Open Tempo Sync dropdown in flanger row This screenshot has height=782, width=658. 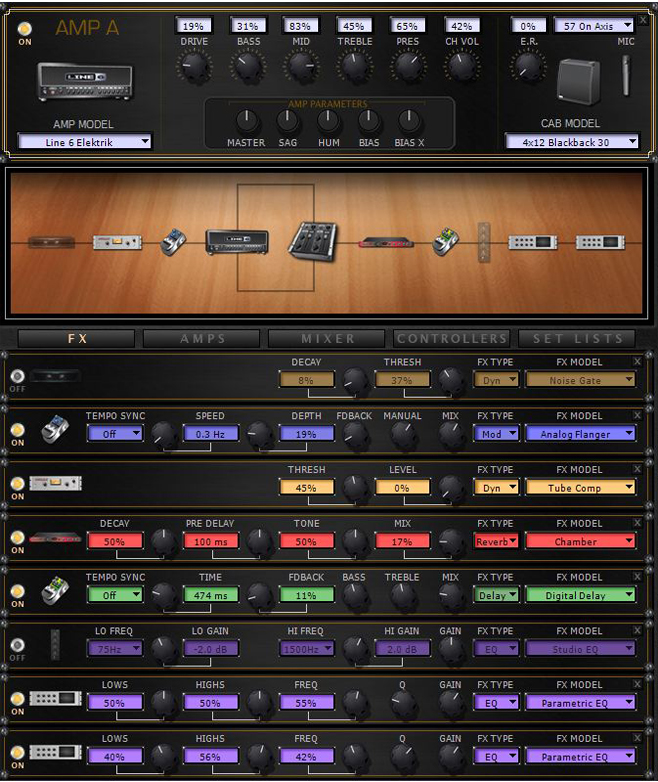pos(115,434)
